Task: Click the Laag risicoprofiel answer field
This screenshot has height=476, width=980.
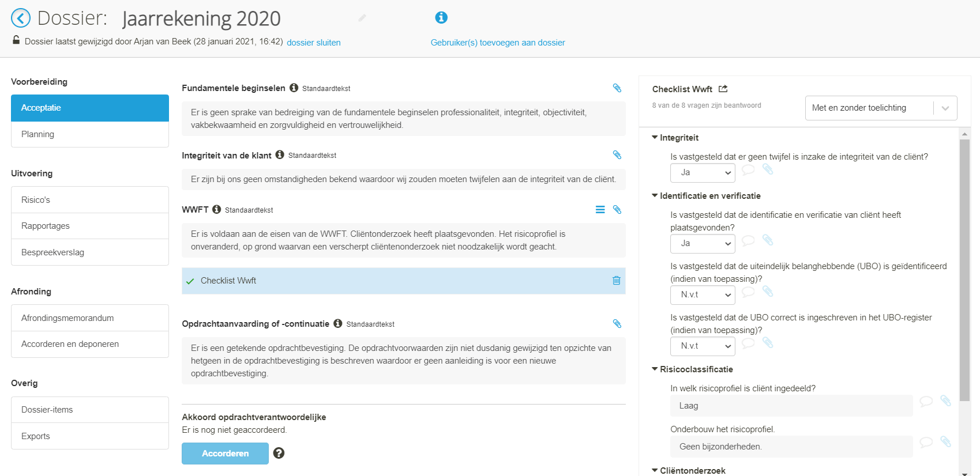Action: tap(791, 406)
